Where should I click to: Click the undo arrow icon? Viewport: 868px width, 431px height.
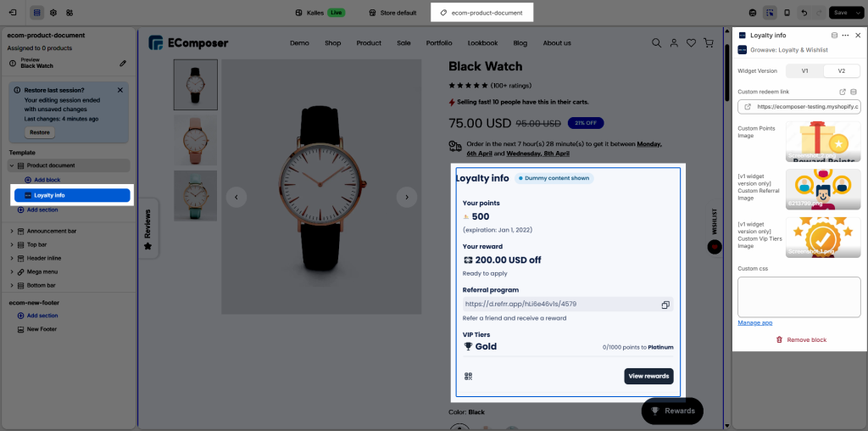point(804,13)
